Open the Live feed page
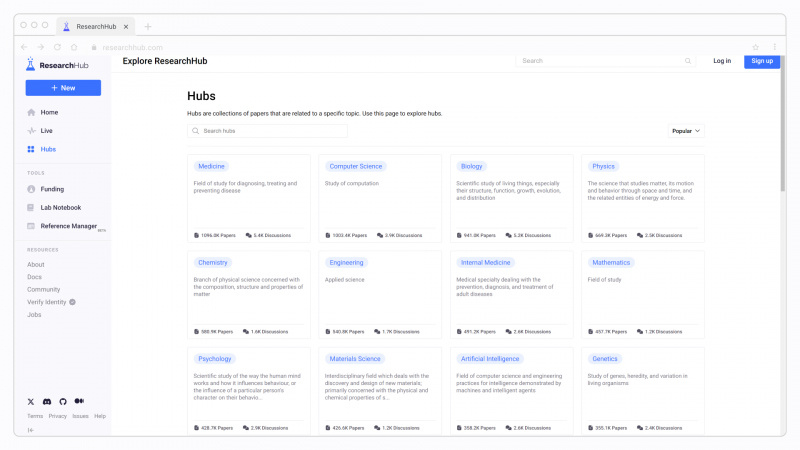Image resolution: width=800 pixels, height=450 pixels. pyautogui.click(x=46, y=131)
